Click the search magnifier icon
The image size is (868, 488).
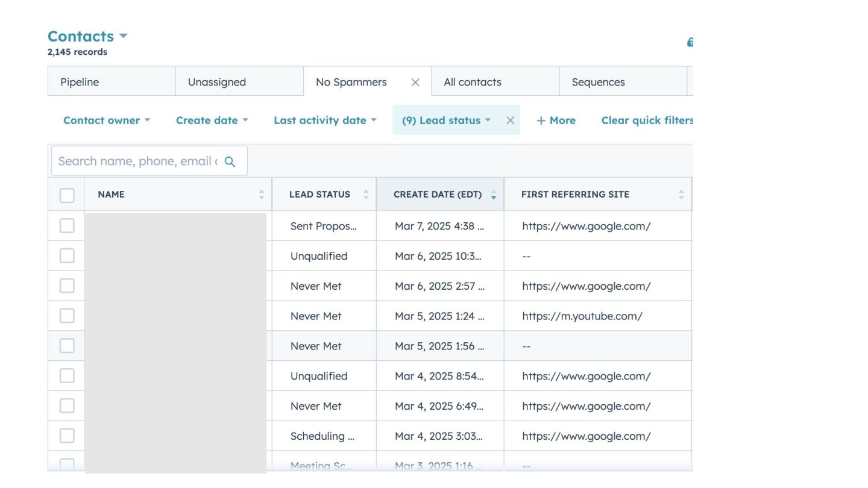pos(230,161)
